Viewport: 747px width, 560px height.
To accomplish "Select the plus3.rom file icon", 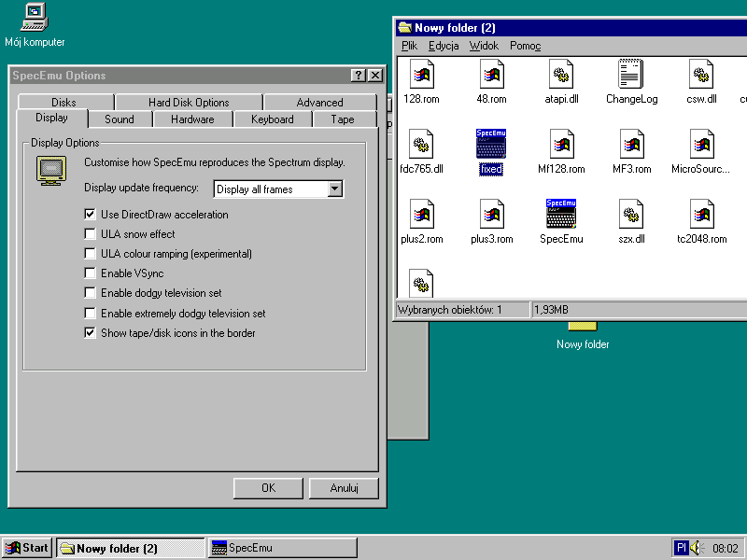I will pos(492,214).
